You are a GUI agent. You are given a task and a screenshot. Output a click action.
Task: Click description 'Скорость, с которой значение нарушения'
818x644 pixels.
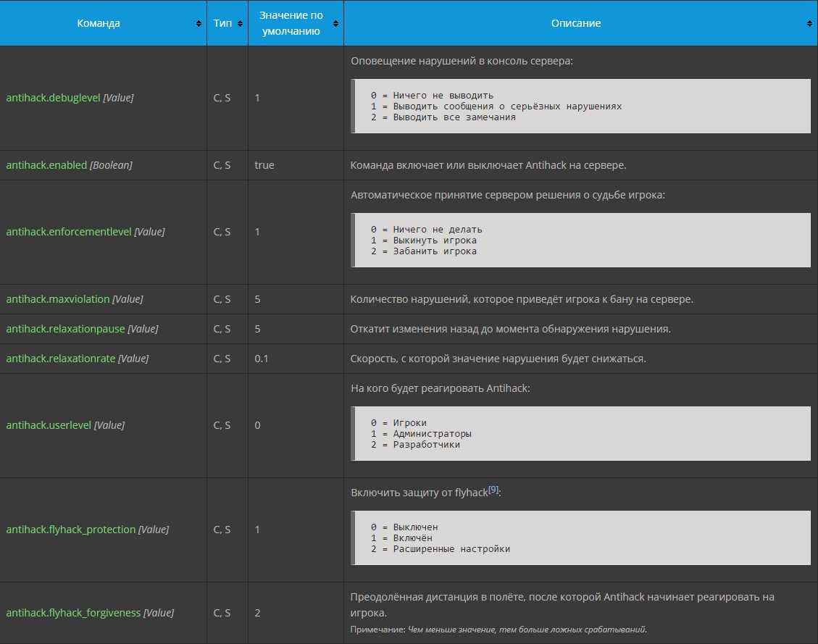pos(498,359)
